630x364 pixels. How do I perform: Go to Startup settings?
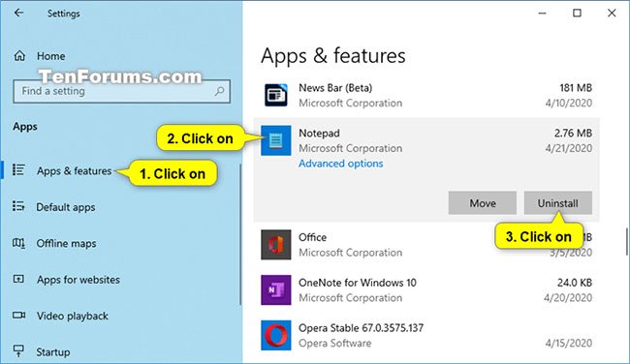53,352
